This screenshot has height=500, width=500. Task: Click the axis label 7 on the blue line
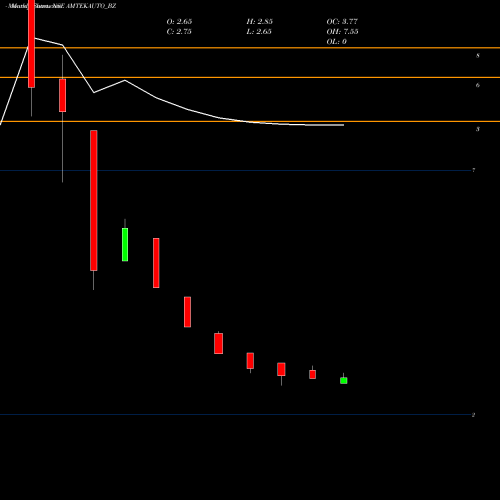(x=474, y=170)
